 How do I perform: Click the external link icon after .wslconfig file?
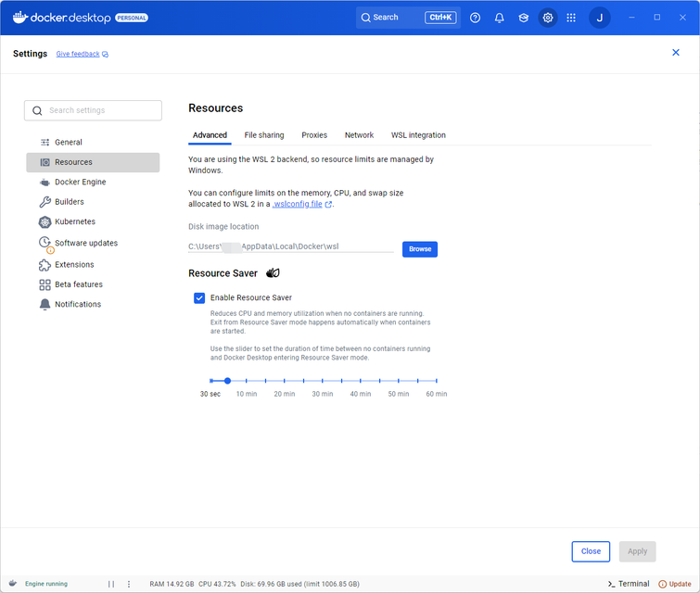(x=328, y=205)
